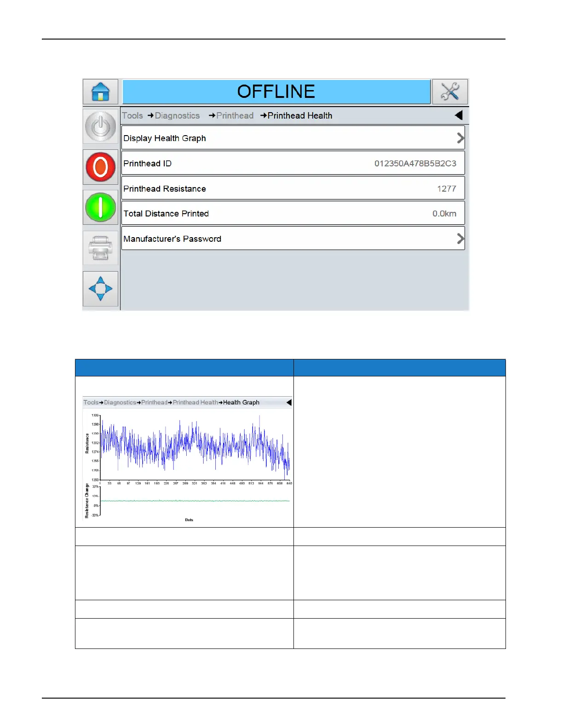Click the grey power standby icon

[100, 126]
